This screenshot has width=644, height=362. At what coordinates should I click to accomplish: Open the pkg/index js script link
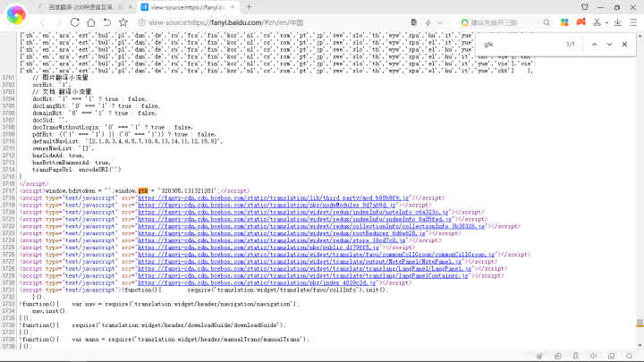[257, 282]
